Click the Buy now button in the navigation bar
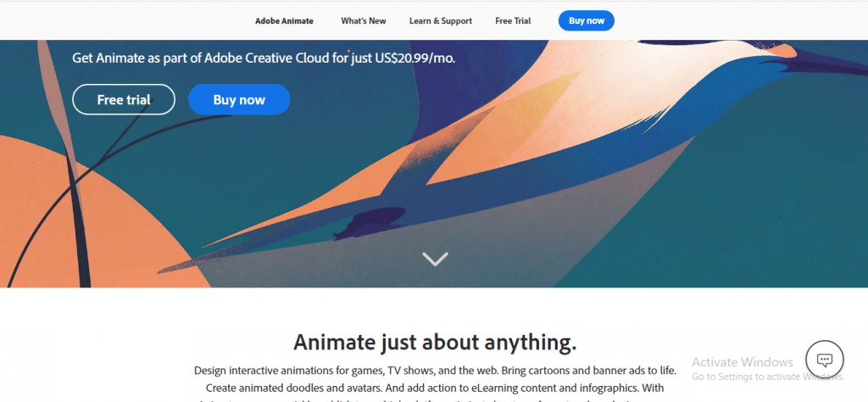 (x=587, y=20)
